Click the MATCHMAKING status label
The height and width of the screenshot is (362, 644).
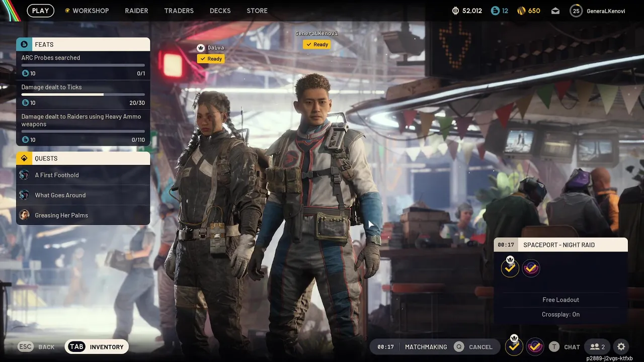tap(426, 347)
